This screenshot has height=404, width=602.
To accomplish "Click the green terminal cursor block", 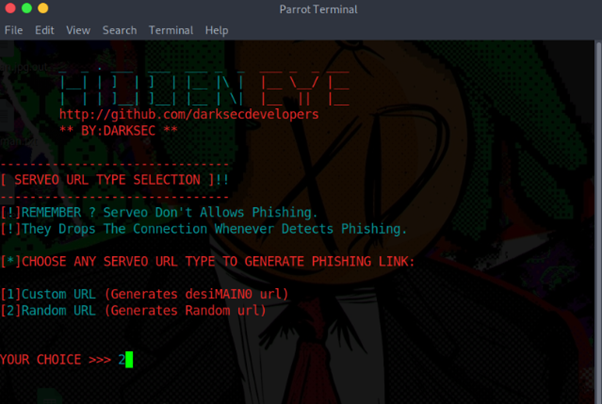I will point(129,359).
